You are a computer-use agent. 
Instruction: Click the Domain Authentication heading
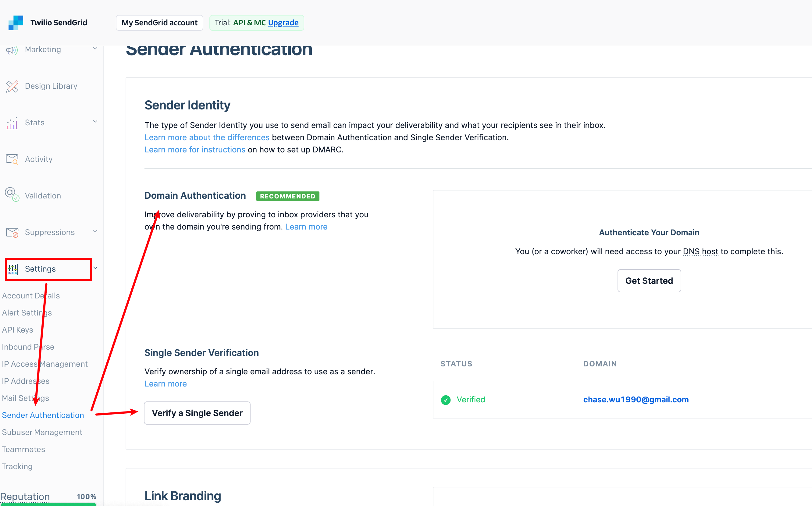[195, 195]
